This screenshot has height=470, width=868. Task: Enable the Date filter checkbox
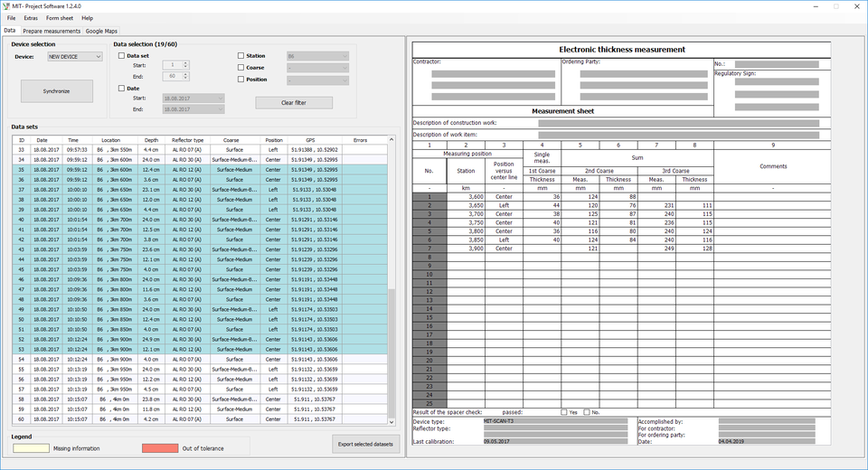tap(121, 88)
